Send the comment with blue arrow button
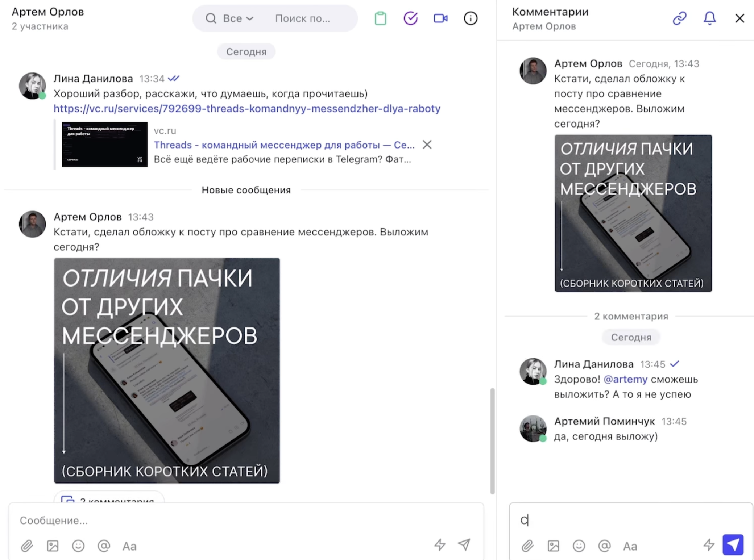Screen dimensions: 754x560 pos(733,544)
